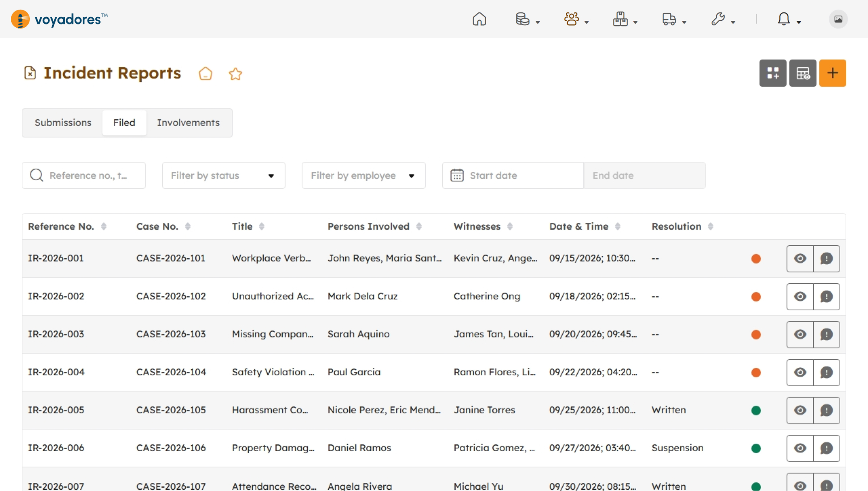Screen dimensions: 868x491
Task: Click the user profile avatar
Action: [x=838, y=19]
